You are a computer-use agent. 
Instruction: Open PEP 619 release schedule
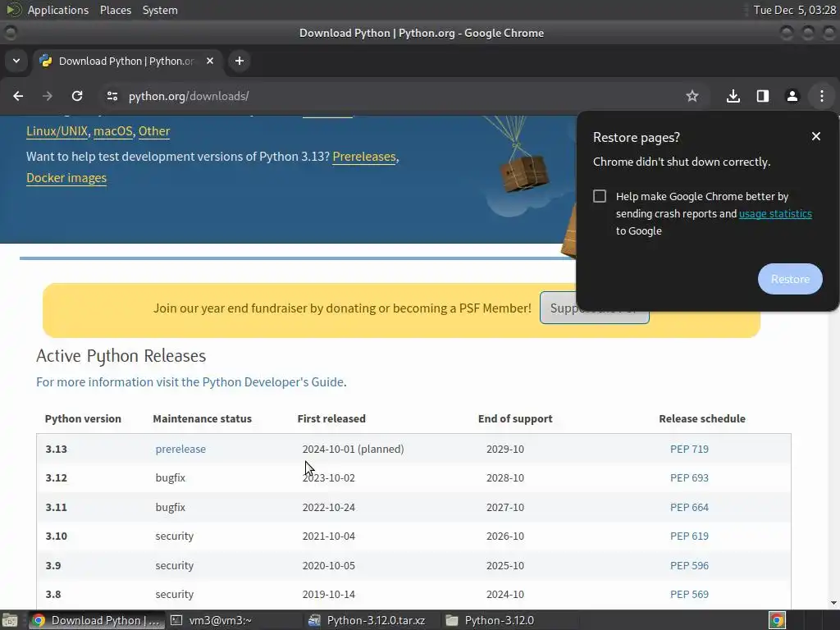[689, 536]
